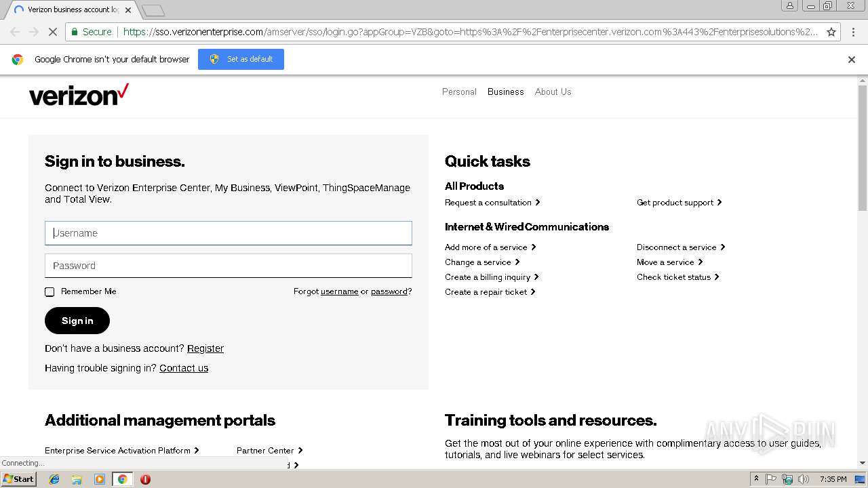Open Get product support
The height and width of the screenshot is (488, 868).
click(679, 203)
